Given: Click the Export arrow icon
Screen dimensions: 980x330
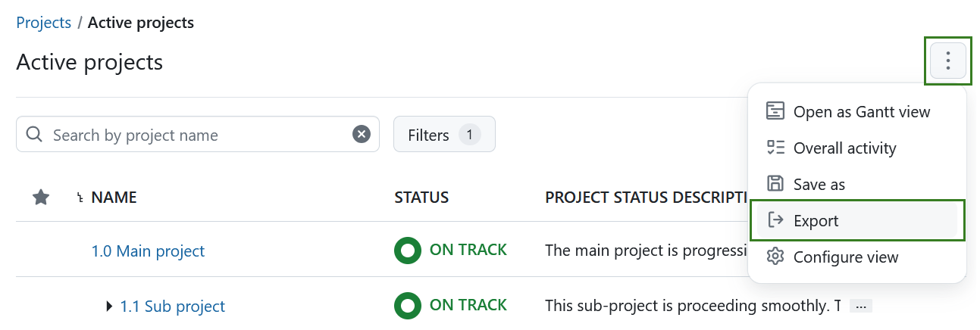Looking at the screenshot, I should pos(775,220).
